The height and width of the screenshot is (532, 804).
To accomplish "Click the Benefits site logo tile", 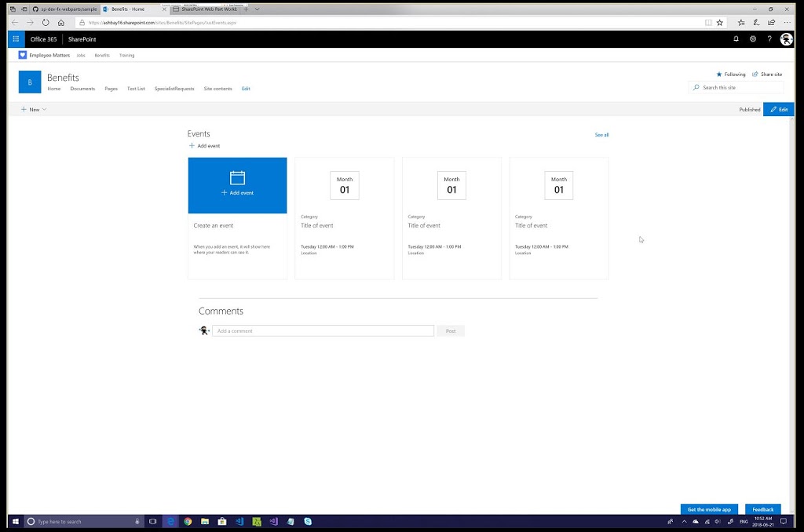I will pos(30,82).
